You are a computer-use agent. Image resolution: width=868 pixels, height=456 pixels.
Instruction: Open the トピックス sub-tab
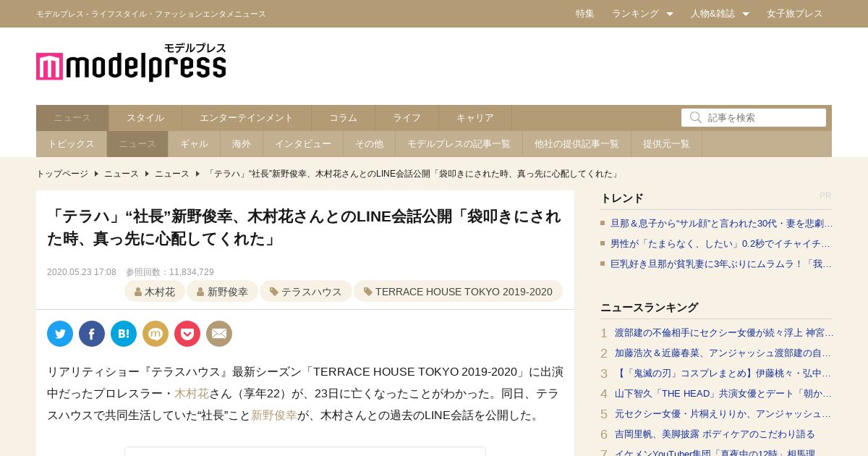click(72, 144)
